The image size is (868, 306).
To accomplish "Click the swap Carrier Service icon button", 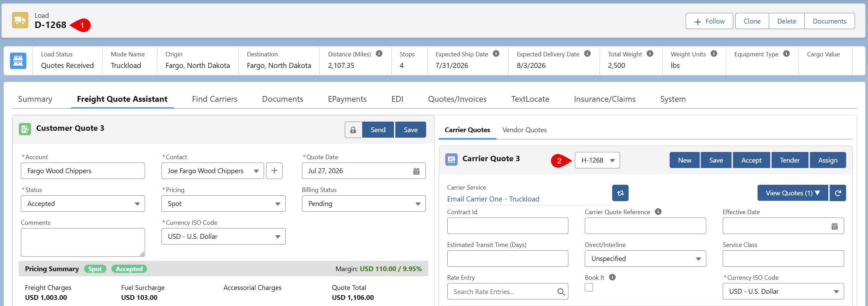I will [x=620, y=193].
